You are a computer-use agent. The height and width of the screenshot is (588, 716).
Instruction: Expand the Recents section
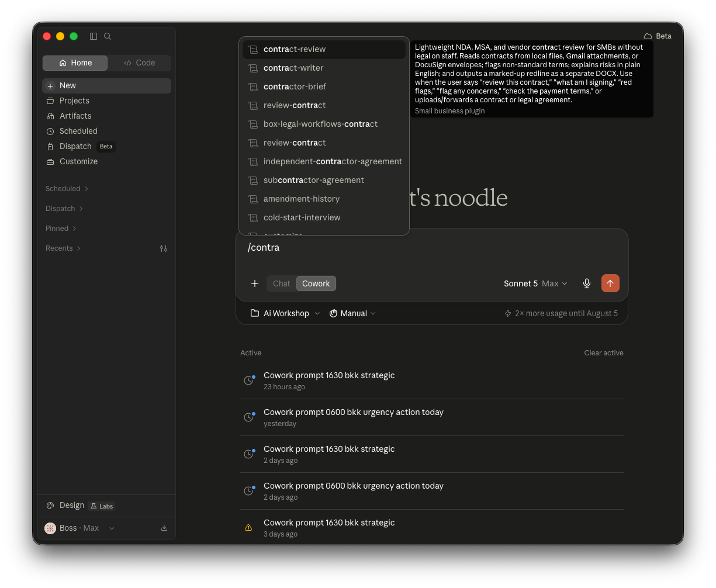click(x=63, y=248)
